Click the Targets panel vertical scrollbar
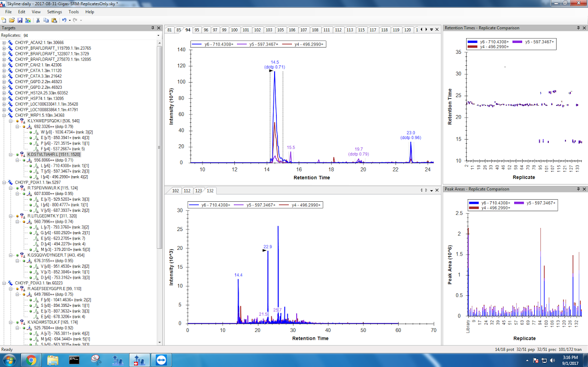The width and height of the screenshot is (588, 367). [161, 157]
